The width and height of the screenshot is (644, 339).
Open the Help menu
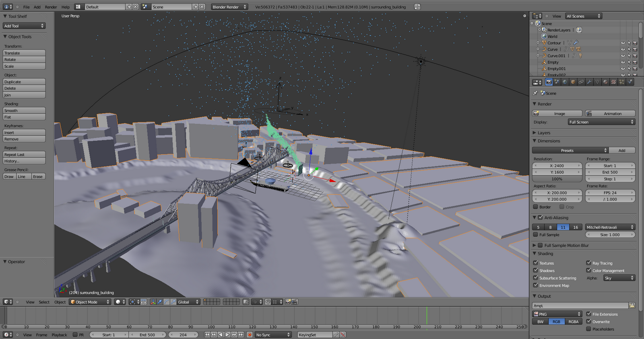coord(66,7)
